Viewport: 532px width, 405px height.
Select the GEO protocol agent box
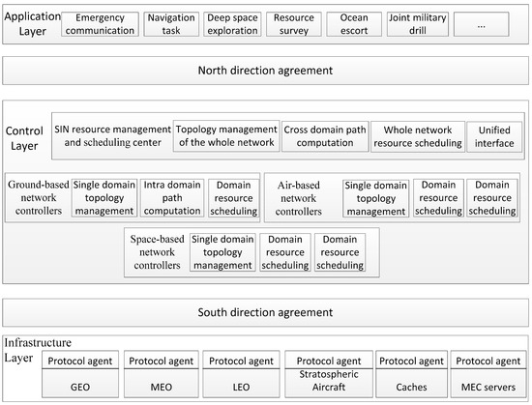click(x=80, y=374)
